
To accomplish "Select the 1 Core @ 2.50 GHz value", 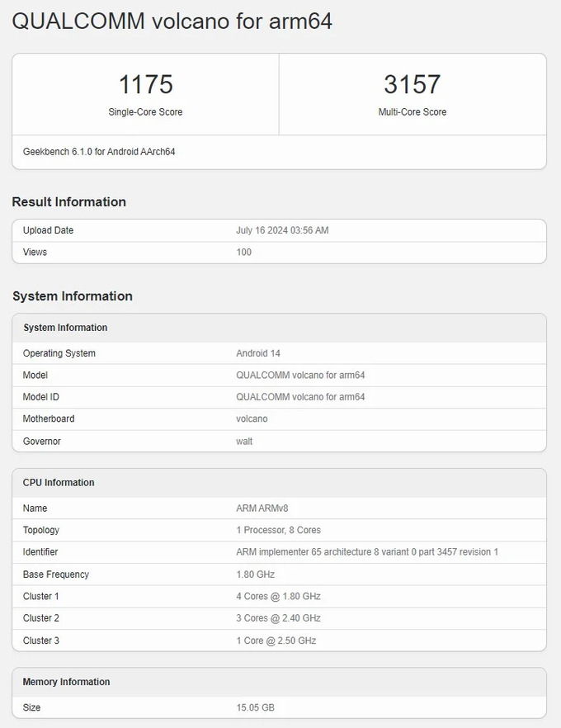I will pos(276,641).
